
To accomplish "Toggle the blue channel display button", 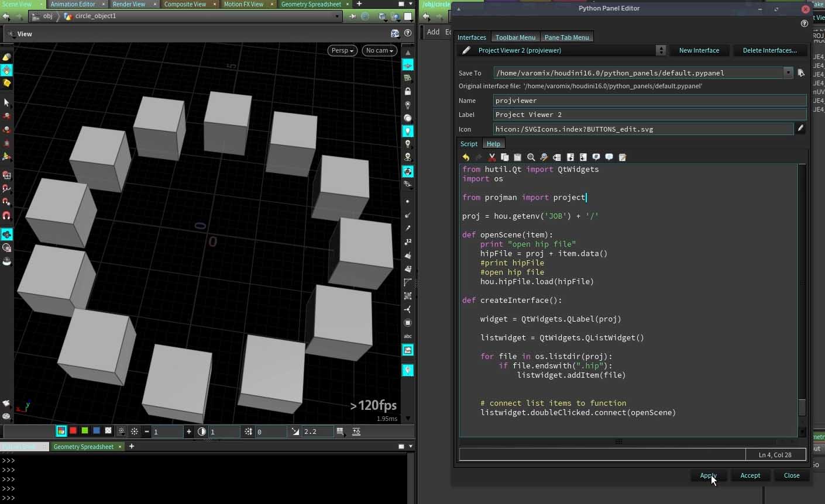I will pyautogui.click(x=97, y=431).
